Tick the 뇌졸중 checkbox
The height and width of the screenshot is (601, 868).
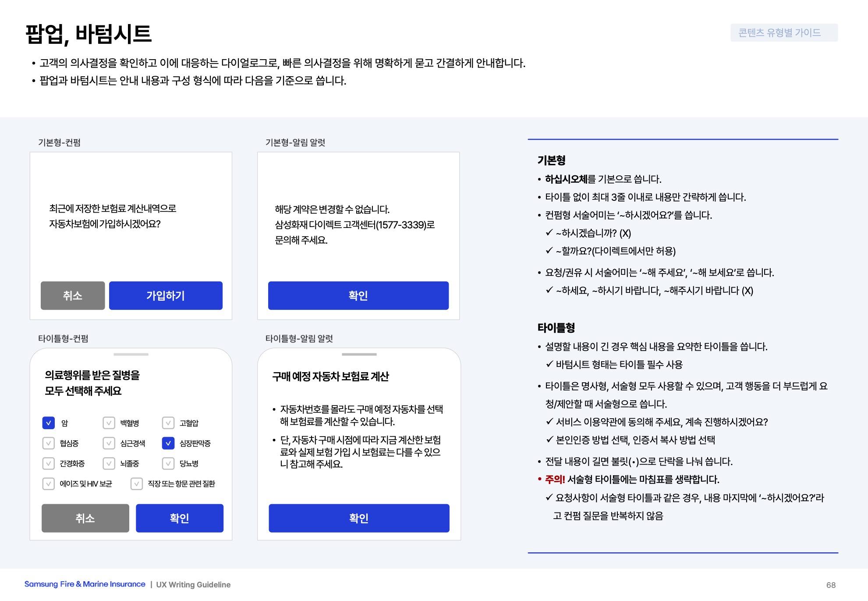109,463
